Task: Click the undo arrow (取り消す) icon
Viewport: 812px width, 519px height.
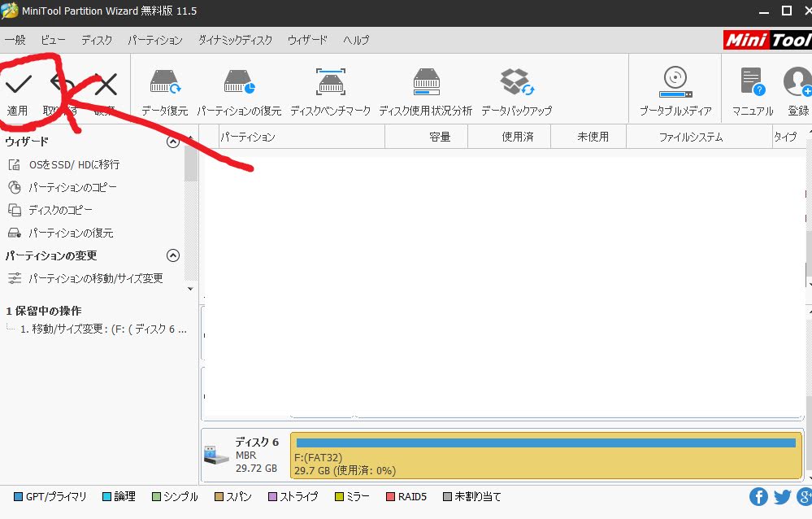Action: (62, 83)
